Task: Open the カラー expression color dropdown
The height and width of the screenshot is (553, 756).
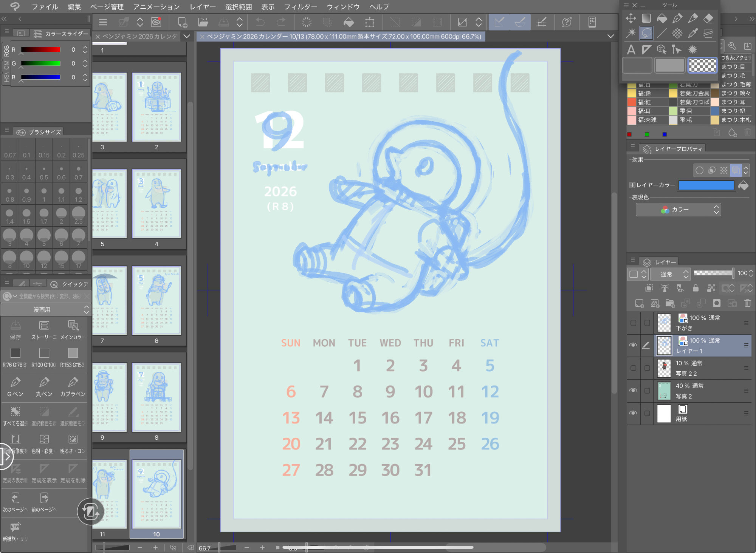Action: pos(678,210)
